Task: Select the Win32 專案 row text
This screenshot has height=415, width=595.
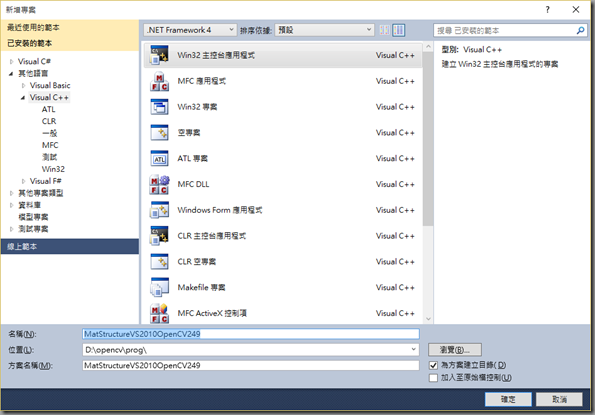Action: 197,107
